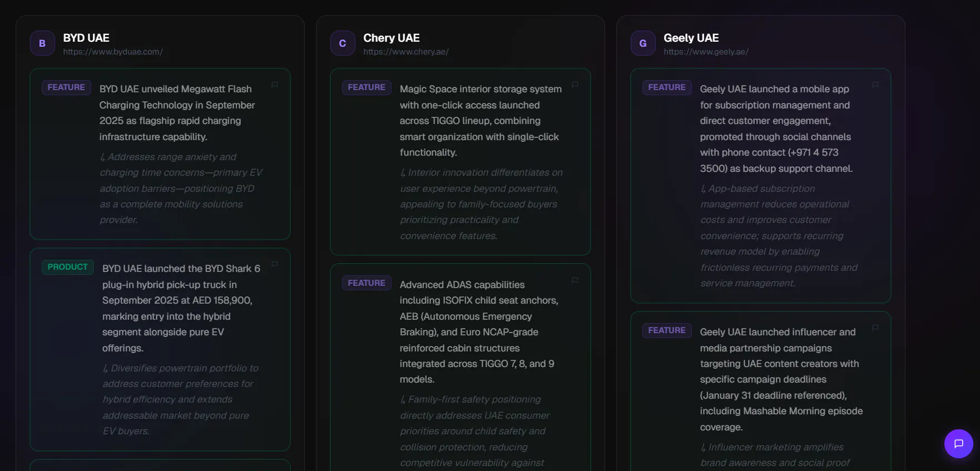Click FEATURE tag on Magic Space card
Screen dimensions: 980x471
click(x=367, y=87)
